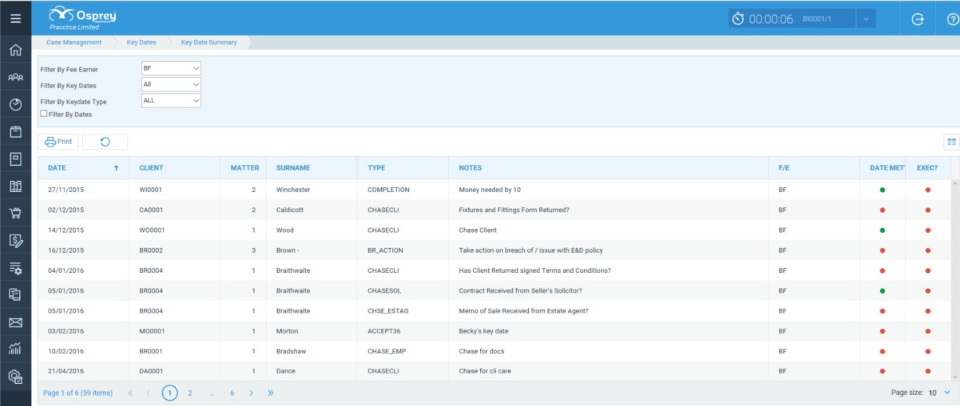This screenshot has width=960, height=406.
Task: Toggle Exec dot for Morton row
Action: pos(928,331)
